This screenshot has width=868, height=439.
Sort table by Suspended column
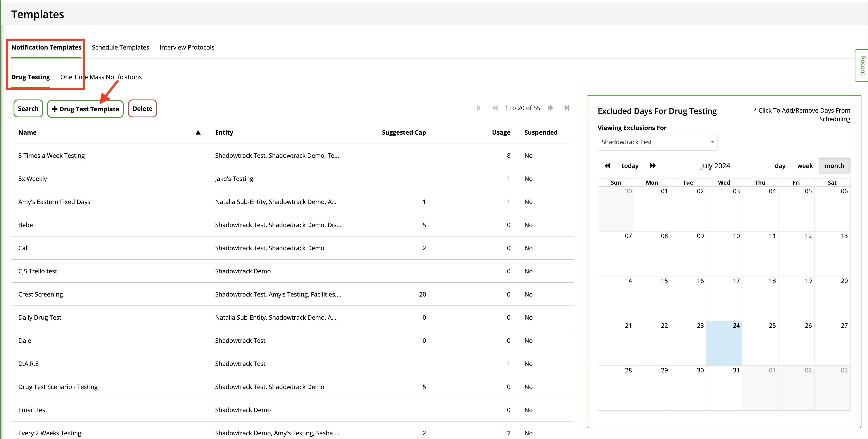pos(540,132)
